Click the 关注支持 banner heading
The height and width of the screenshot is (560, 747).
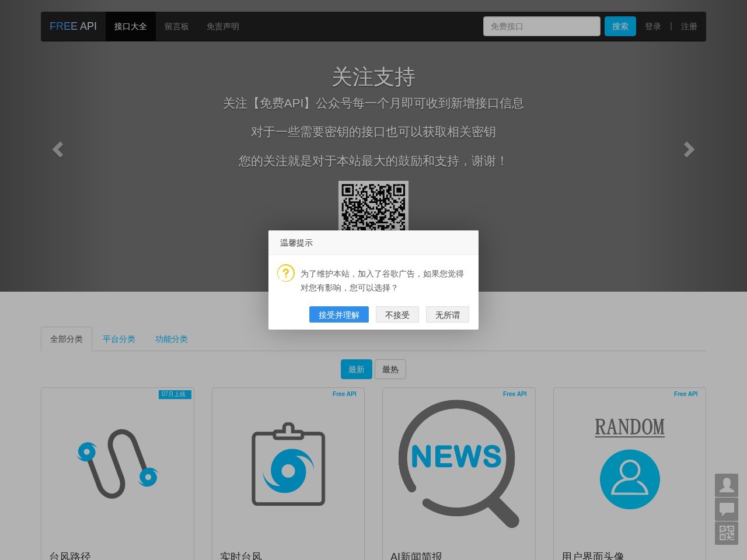373,76
